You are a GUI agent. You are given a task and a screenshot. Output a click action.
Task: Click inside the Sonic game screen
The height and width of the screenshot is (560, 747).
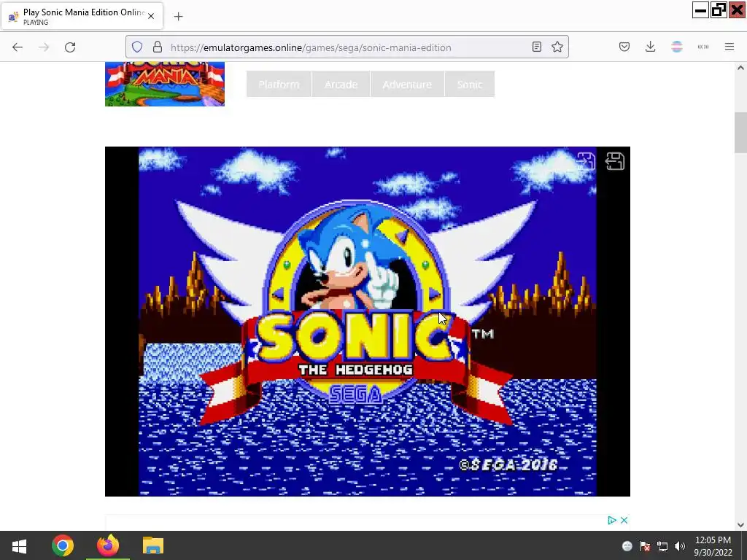[x=368, y=322]
